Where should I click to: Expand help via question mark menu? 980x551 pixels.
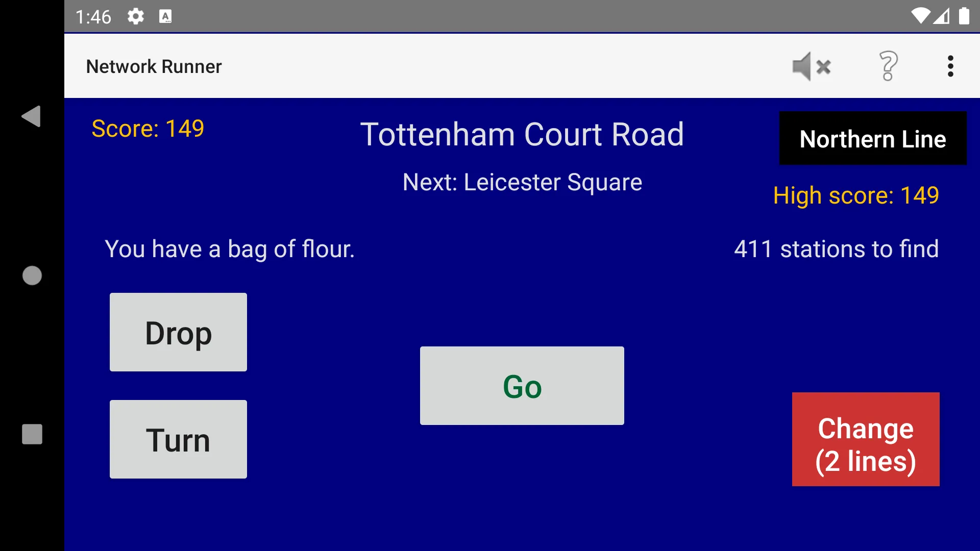pos(887,66)
